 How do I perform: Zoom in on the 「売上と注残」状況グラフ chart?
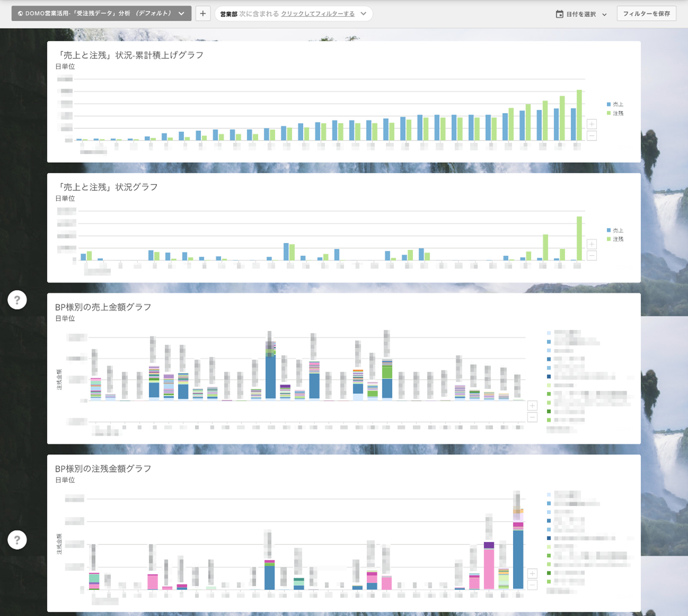(x=592, y=244)
